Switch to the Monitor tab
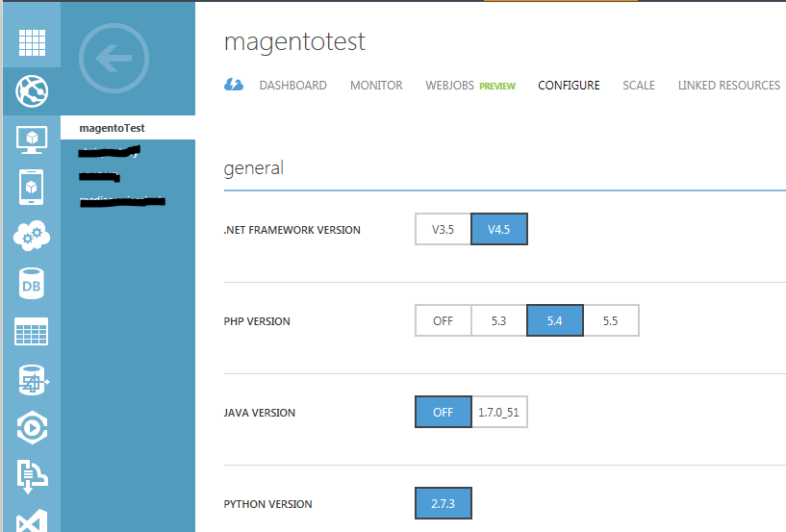This screenshot has width=786, height=532. tap(376, 86)
